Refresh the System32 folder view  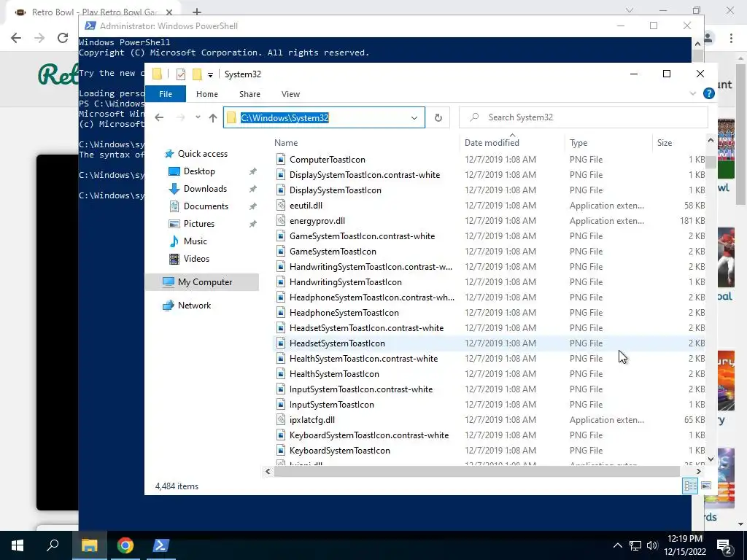click(438, 117)
